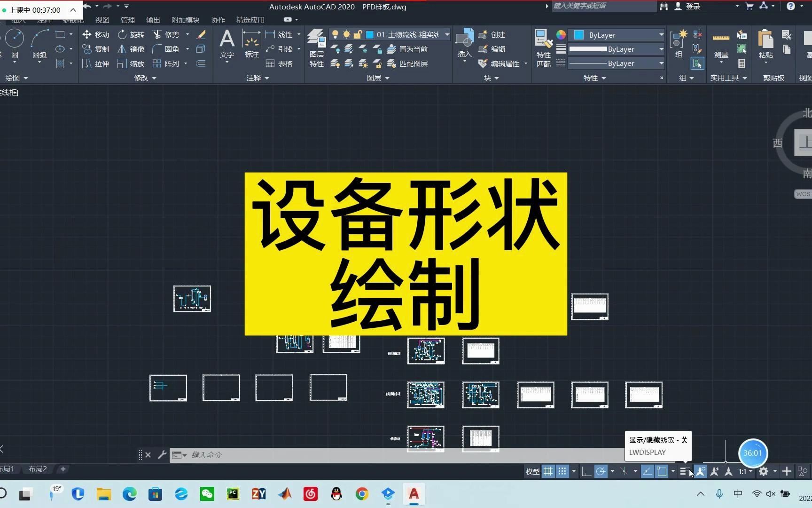This screenshot has width=812, height=508.
Task: Switch to 布局2 layout tab
Action: click(38, 469)
